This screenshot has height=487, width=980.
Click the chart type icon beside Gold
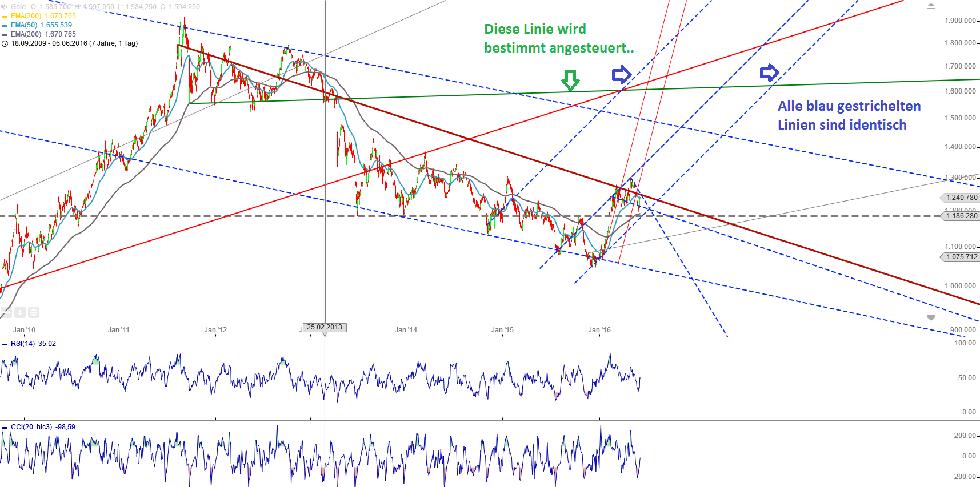point(5,7)
